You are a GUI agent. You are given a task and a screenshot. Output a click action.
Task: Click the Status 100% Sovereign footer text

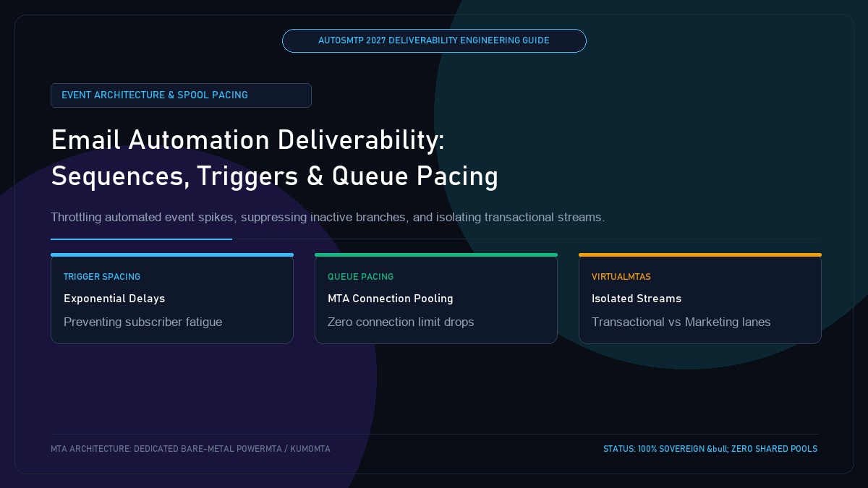[x=710, y=449]
